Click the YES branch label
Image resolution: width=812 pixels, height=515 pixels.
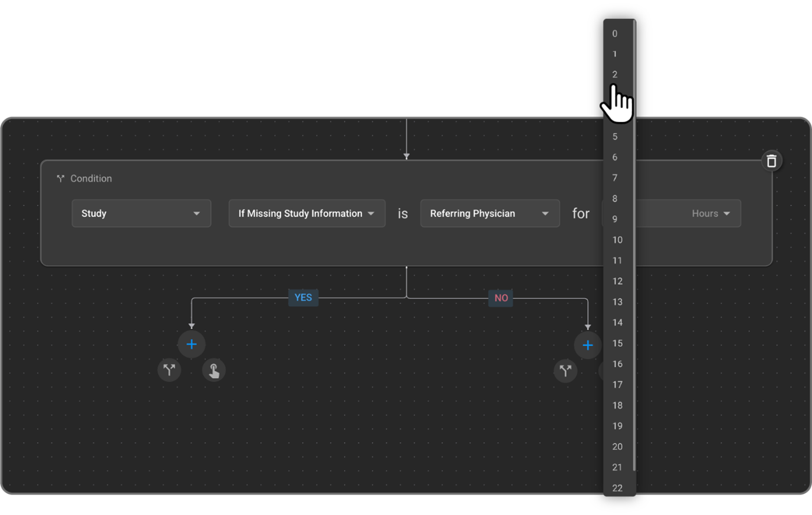tap(303, 298)
